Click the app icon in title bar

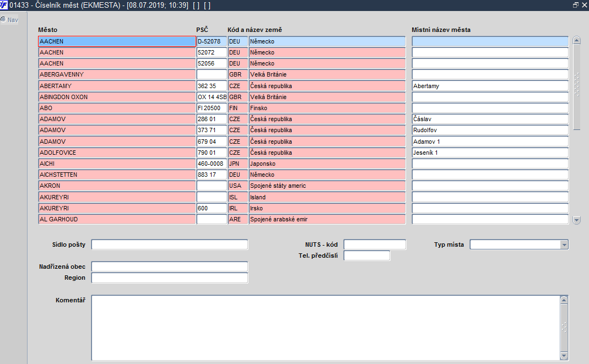coord(4,5)
